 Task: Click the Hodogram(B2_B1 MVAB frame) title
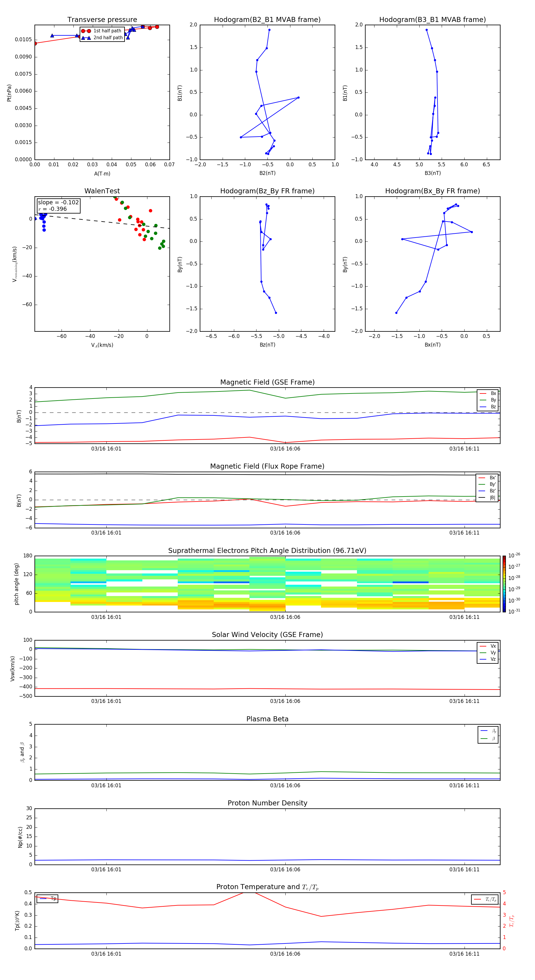click(267, 20)
